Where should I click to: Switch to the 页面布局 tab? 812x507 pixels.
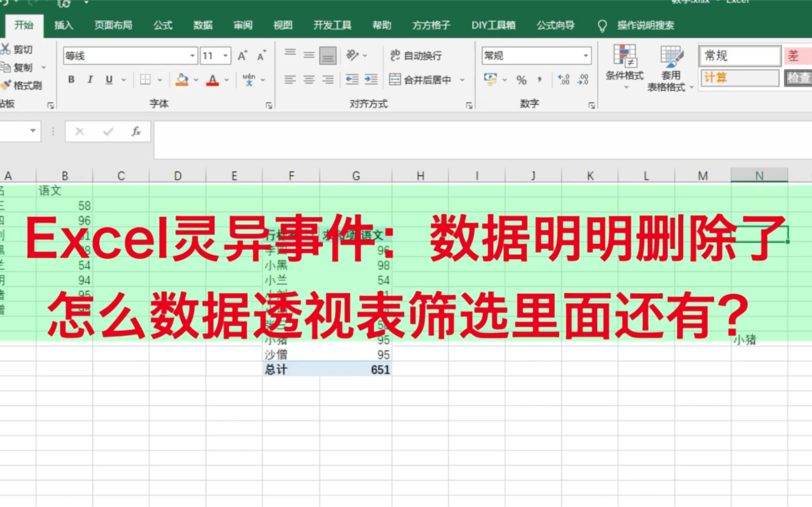[113, 25]
